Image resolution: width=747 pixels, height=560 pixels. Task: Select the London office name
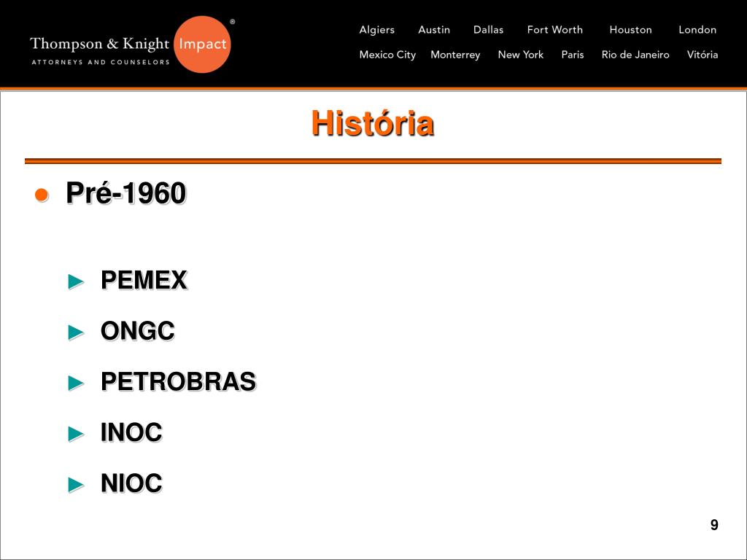[x=697, y=29]
